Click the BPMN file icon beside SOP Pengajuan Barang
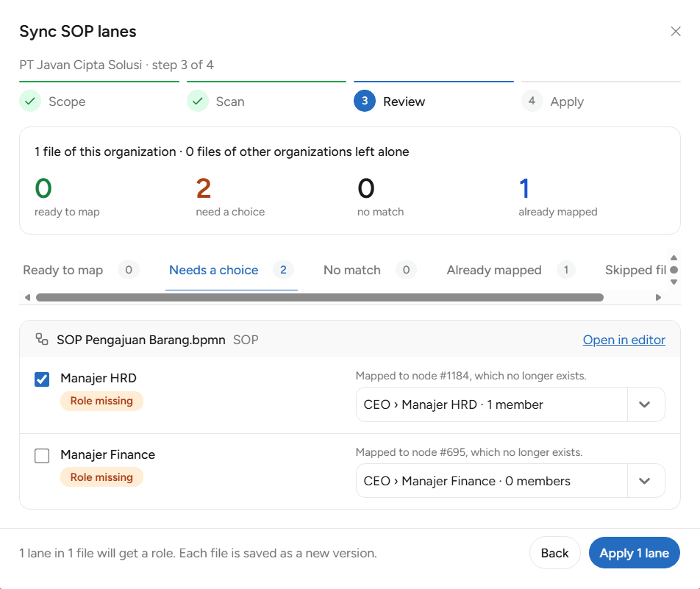 42,340
